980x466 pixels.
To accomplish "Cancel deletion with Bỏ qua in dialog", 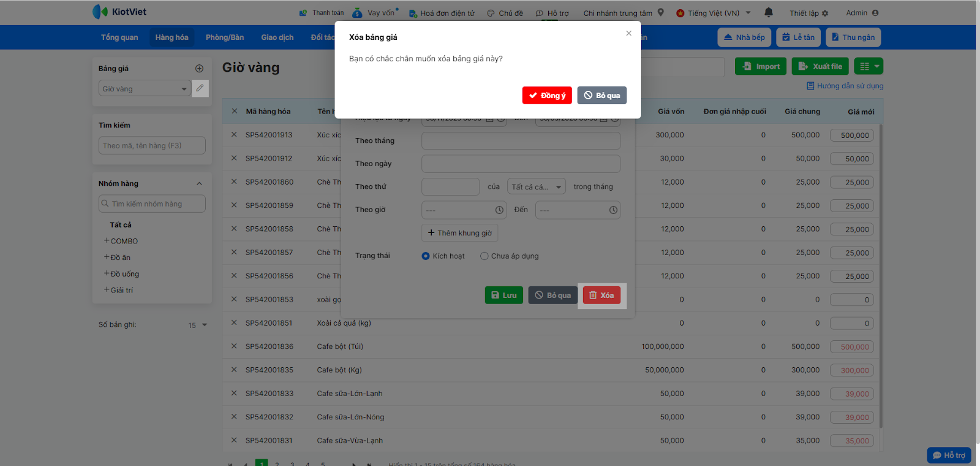I will (601, 95).
